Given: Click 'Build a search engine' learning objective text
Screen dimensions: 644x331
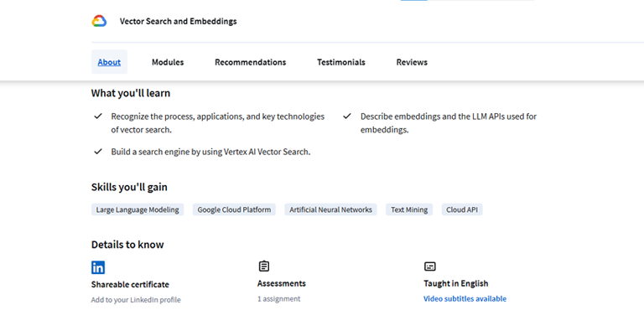Looking at the screenshot, I should coord(210,152).
